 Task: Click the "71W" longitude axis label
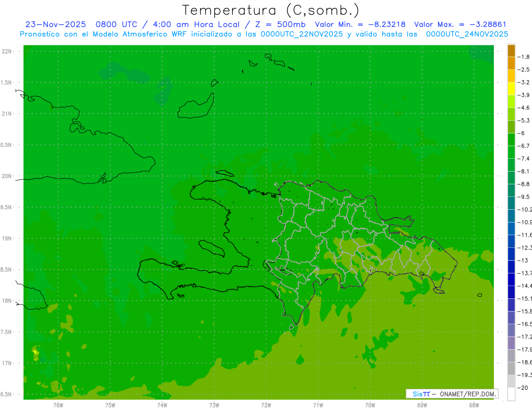[x=318, y=405]
